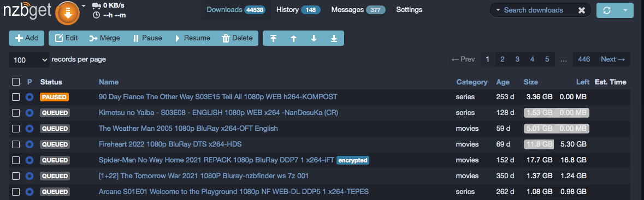Open Kimetsu no Yaiba S03E08 download

(218, 113)
